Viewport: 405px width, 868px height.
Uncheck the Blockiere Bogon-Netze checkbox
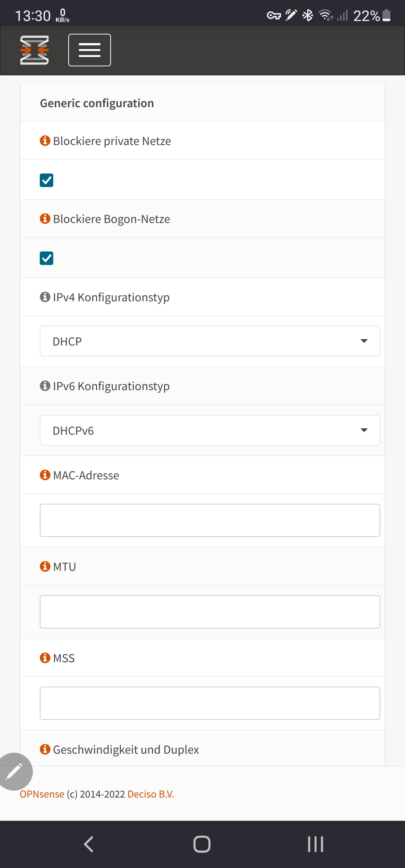46,258
